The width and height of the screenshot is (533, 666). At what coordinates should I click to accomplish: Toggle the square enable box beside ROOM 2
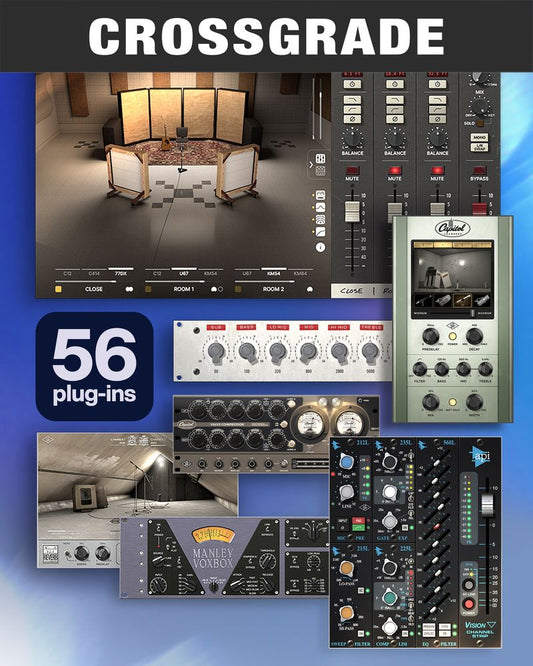[238, 289]
